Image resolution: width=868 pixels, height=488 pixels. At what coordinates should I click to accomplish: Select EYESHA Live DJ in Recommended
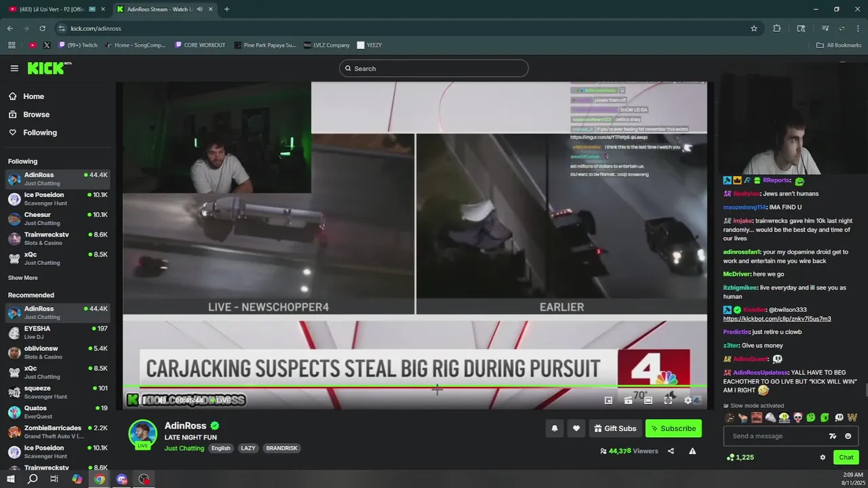point(58,332)
